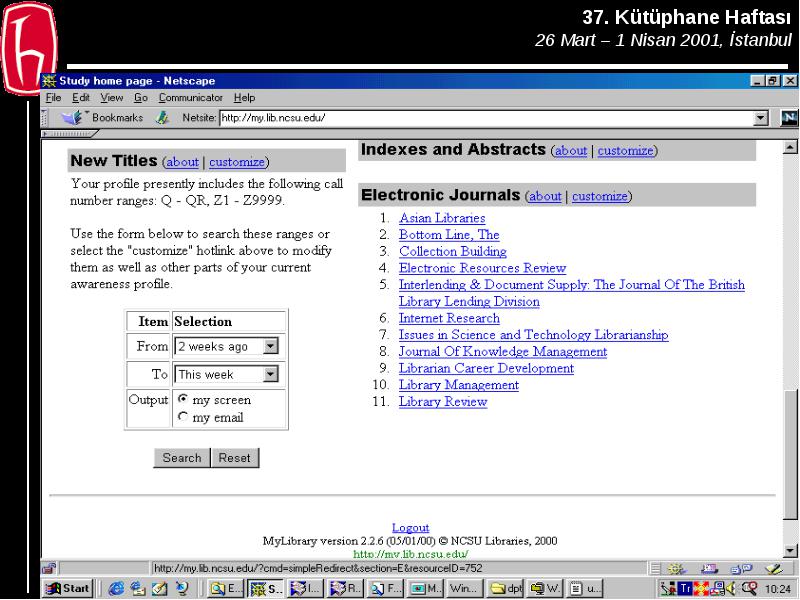Open Composer icon in component bar
This screenshot has height=600, width=800.
click(x=773, y=568)
